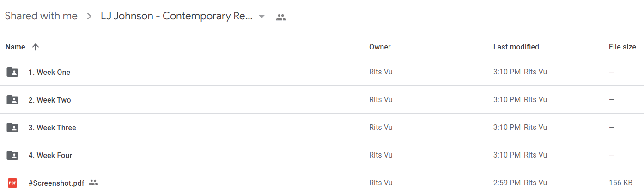Select the 1. Week One folder row
This screenshot has height=195, width=644.
(x=322, y=72)
